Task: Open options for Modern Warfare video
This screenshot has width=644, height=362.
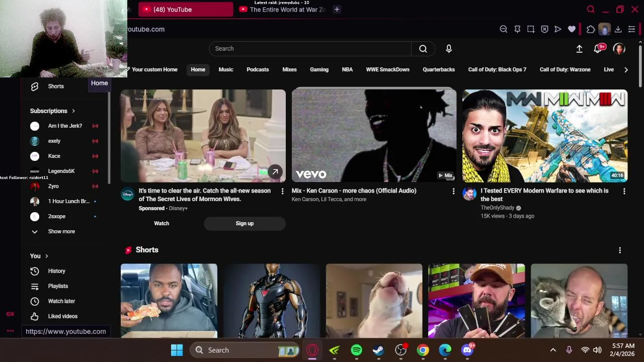Action: point(624,191)
